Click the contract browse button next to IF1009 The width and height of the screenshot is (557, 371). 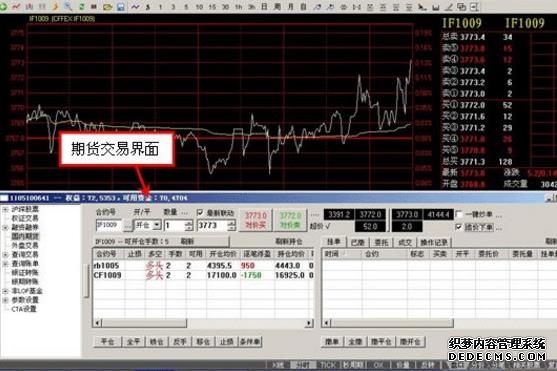point(128,226)
